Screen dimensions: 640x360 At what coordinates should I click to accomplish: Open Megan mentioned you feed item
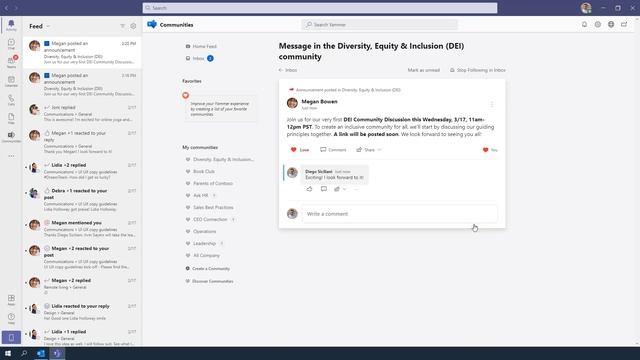[x=82, y=229]
